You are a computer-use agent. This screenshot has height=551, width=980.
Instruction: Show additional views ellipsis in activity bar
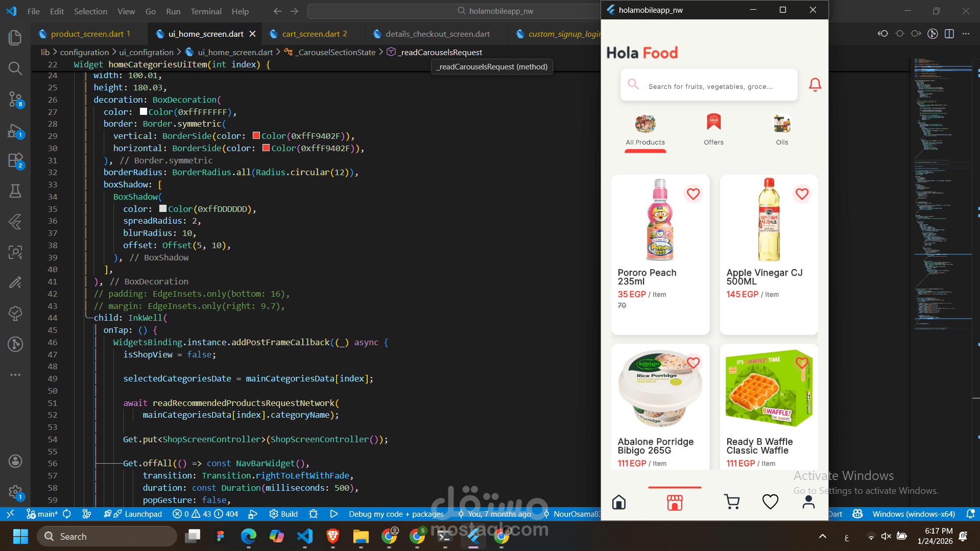(x=15, y=375)
